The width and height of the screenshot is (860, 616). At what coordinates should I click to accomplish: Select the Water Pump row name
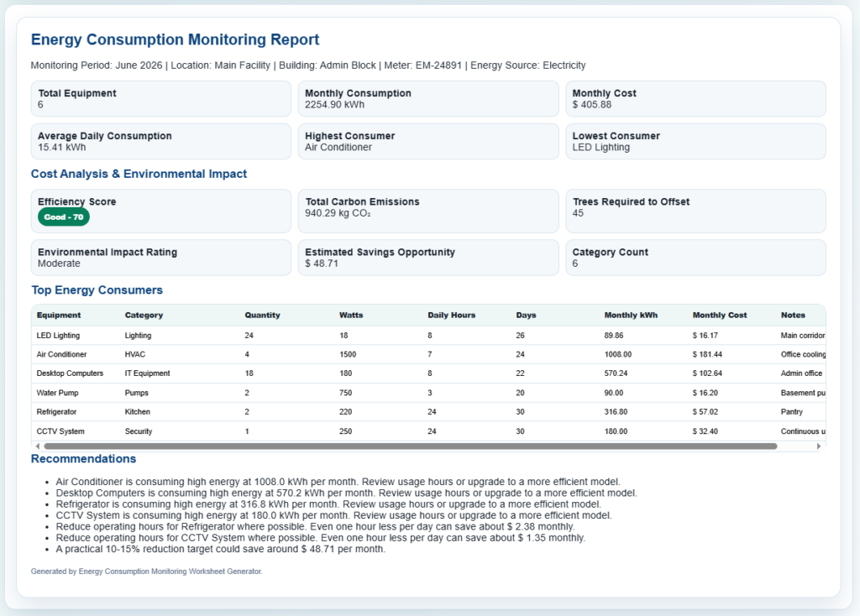[x=58, y=393]
